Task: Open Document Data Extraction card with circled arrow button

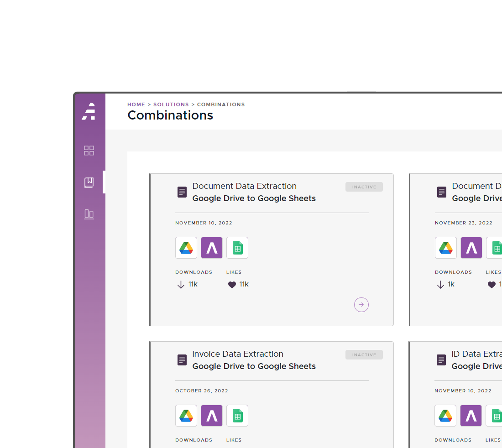Action: 361,305
